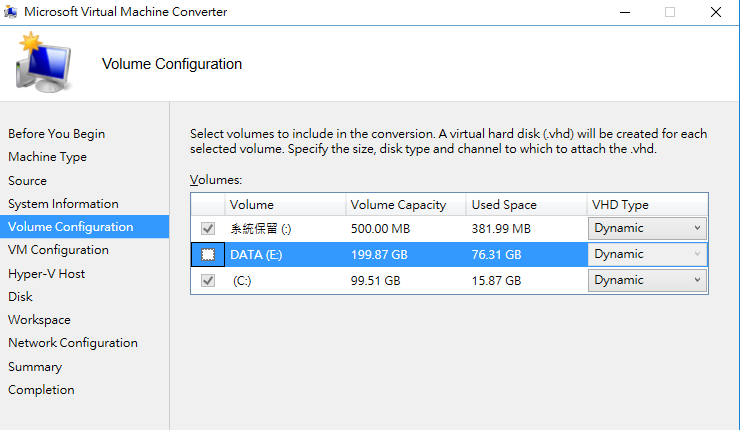
Task: Click the app icon in title bar
Action: click(x=10, y=11)
